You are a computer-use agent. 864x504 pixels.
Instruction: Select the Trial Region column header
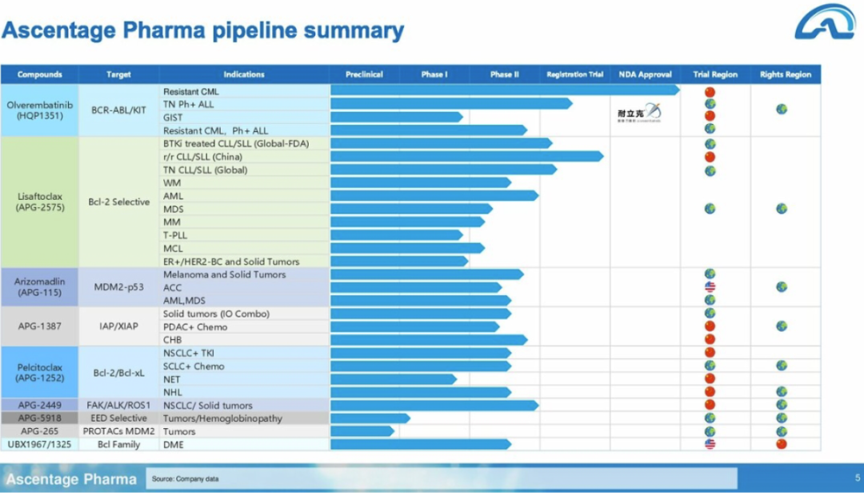(715, 74)
